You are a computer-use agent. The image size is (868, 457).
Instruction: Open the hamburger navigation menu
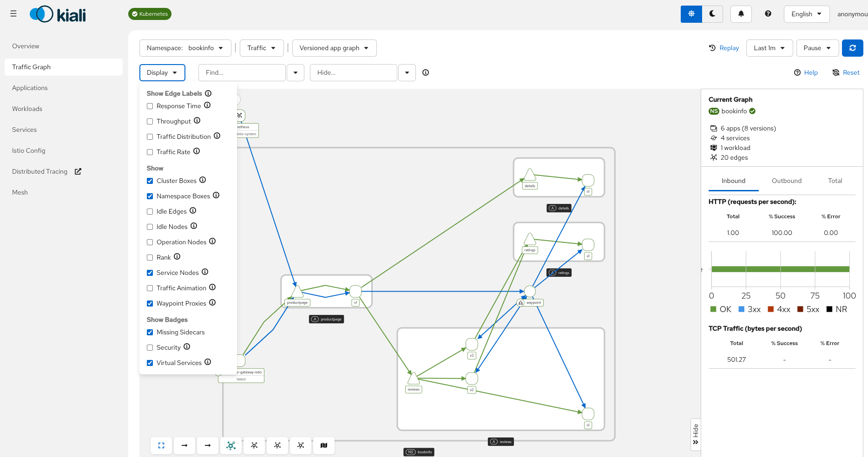pyautogui.click(x=13, y=14)
